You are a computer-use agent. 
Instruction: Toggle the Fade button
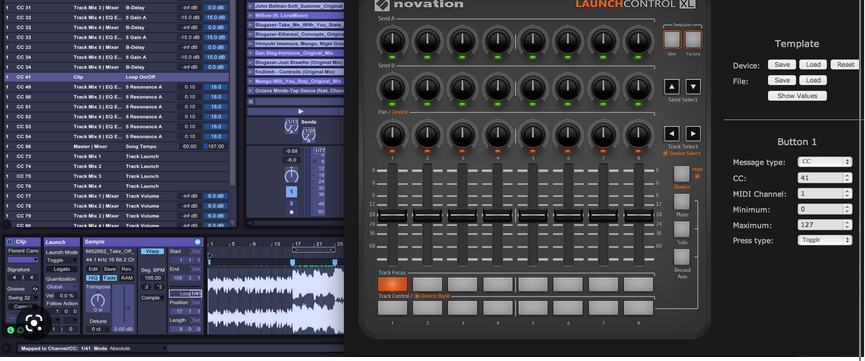point(110,278)
